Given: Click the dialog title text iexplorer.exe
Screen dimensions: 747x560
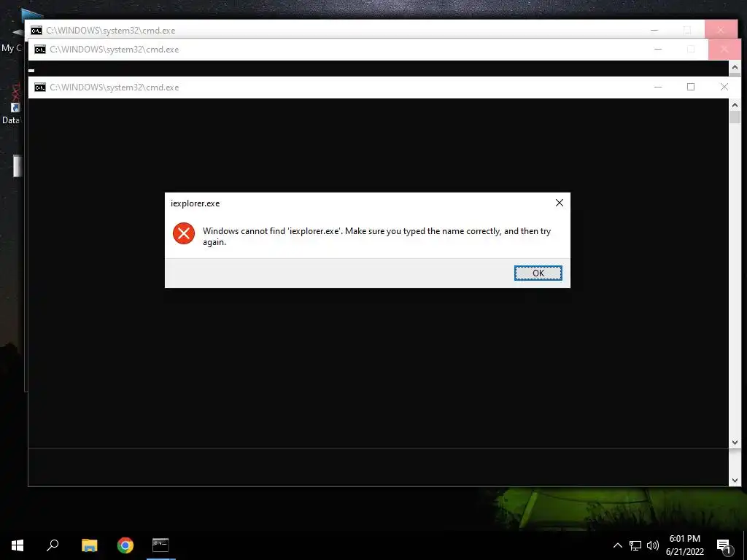Looking at the screenshot, I should (195, 203).
